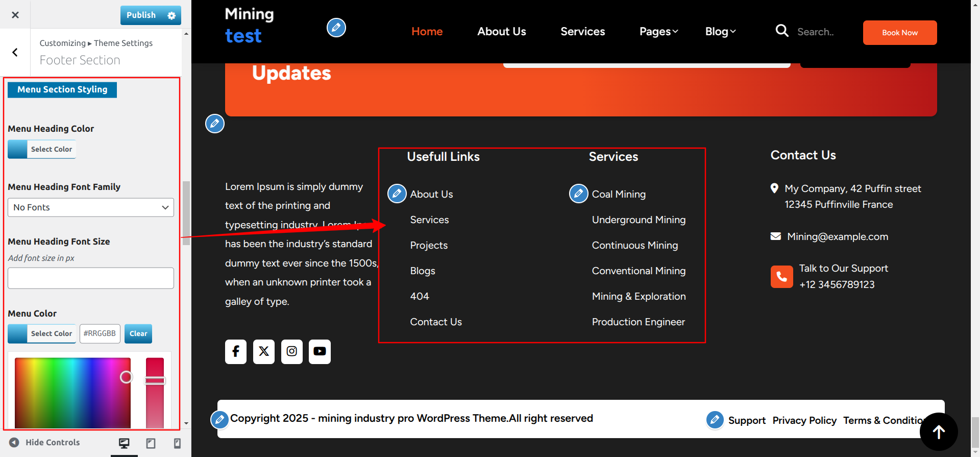Click the scroll-to-top arrow button
Image resolution: width=980 pixels, height=457 pixels.
pyautogui.click(x=938, y=432)
